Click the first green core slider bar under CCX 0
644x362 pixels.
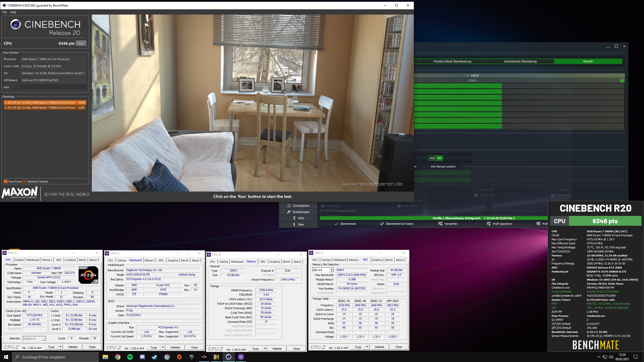[458, 86]
